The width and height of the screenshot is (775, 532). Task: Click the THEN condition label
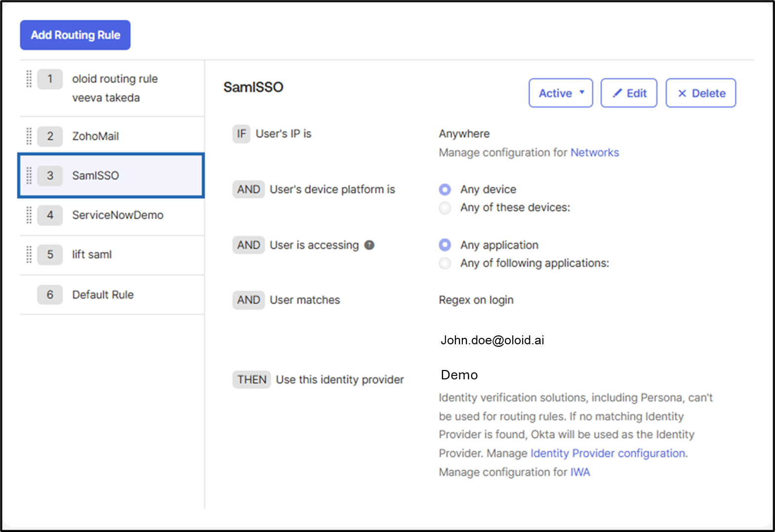(x=251, y=380)
